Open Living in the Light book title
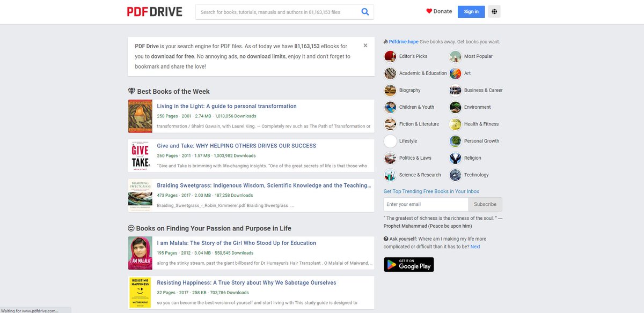This screenshot has height=313, width=644. [x=226, y=106]
